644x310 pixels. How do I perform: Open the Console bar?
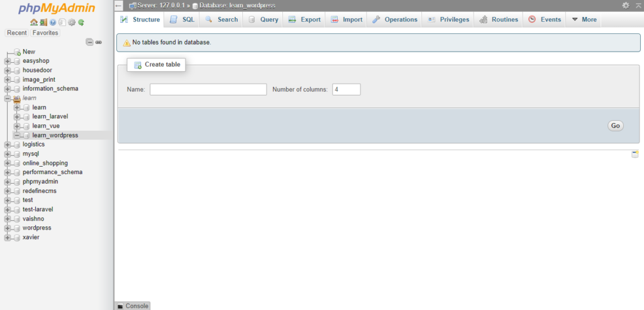tap(132, 306)
